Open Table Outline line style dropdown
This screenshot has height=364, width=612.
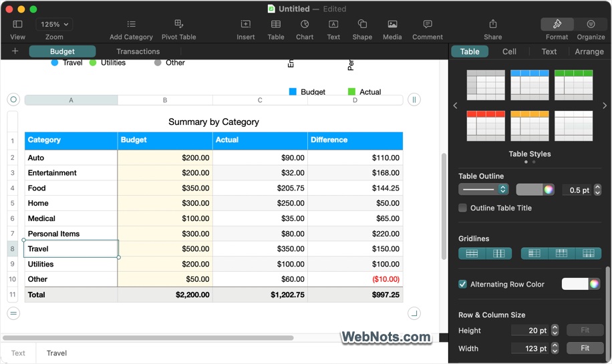[483, 190]
